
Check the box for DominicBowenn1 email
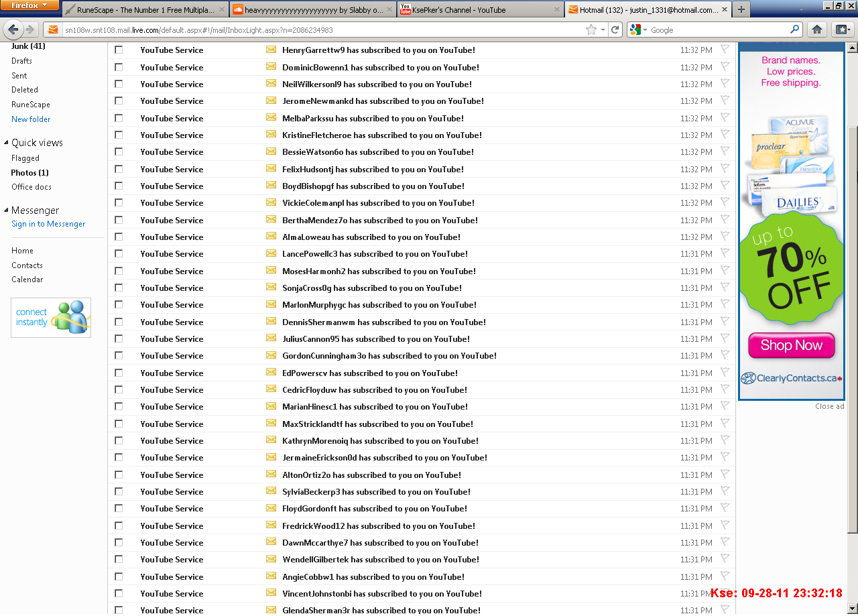119,67
